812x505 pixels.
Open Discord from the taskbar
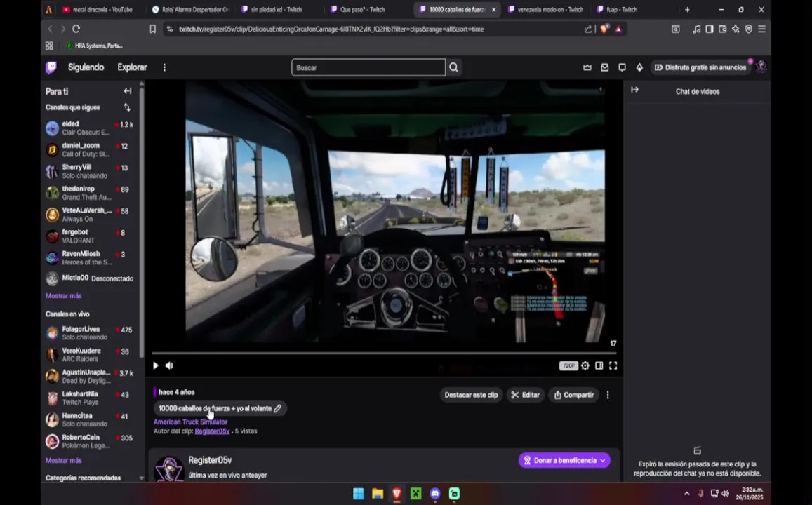click(435, 494)
